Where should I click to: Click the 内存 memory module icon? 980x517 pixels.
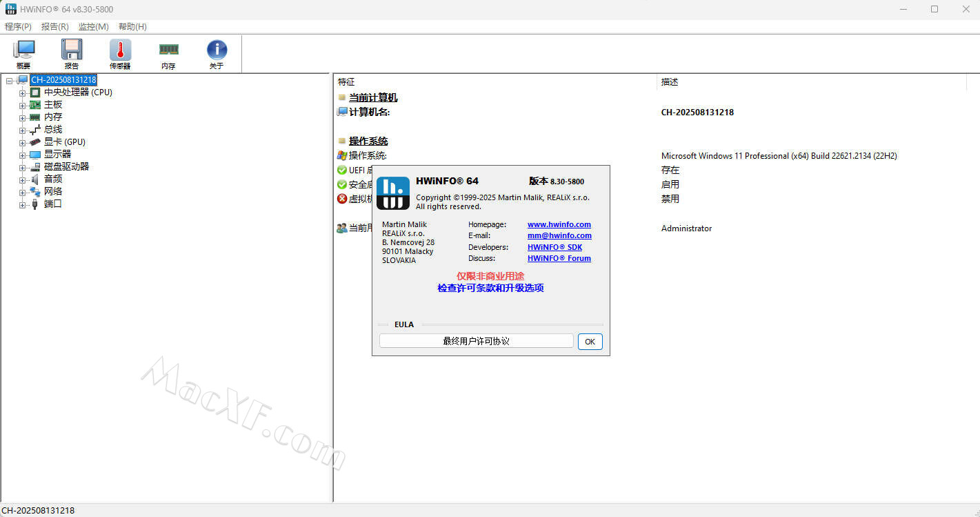168,54
